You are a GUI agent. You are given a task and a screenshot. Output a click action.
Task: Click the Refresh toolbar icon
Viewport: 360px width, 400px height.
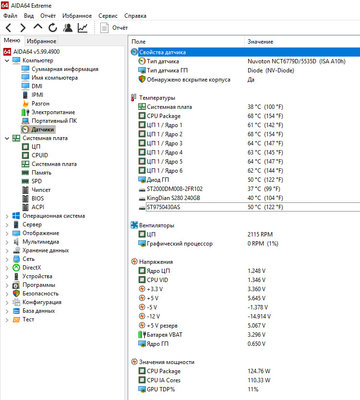click(53, 28)
